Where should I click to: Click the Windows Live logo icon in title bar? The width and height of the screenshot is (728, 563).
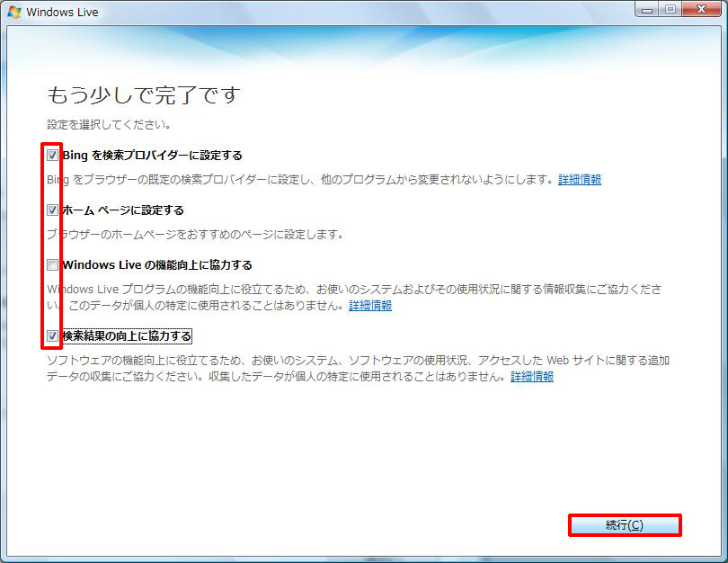point(14,12)
